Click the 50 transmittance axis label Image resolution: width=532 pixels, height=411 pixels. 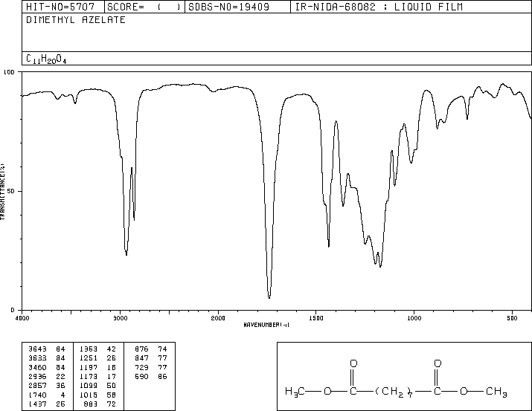click(11, 191)
